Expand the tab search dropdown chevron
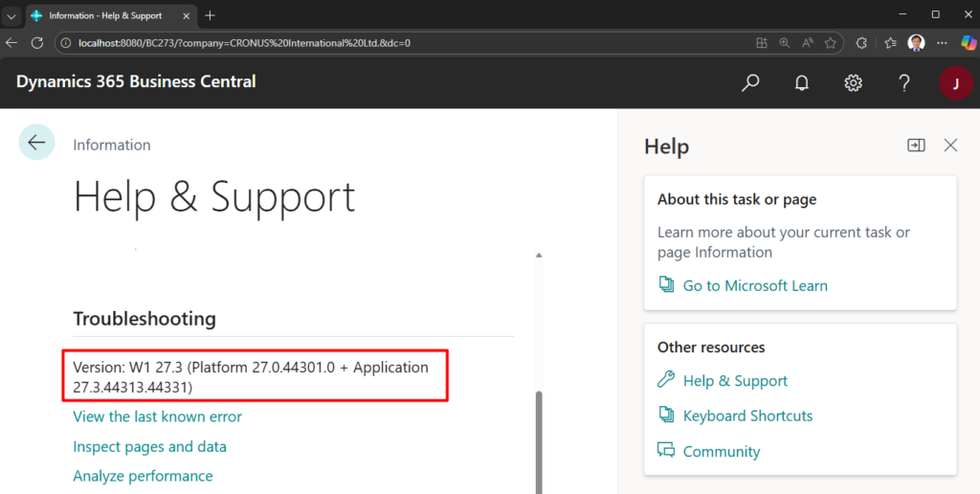 pyautogui.click(x=11, y=15)
